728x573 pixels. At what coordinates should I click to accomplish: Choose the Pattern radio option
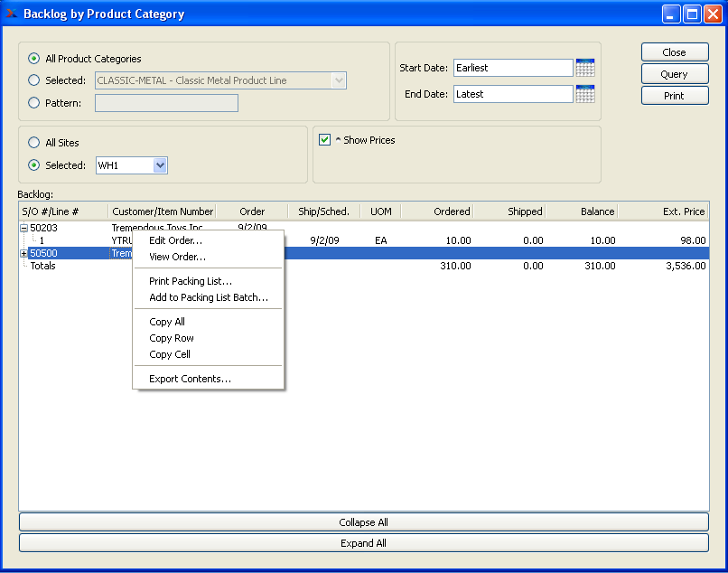(x=34, y=103)
